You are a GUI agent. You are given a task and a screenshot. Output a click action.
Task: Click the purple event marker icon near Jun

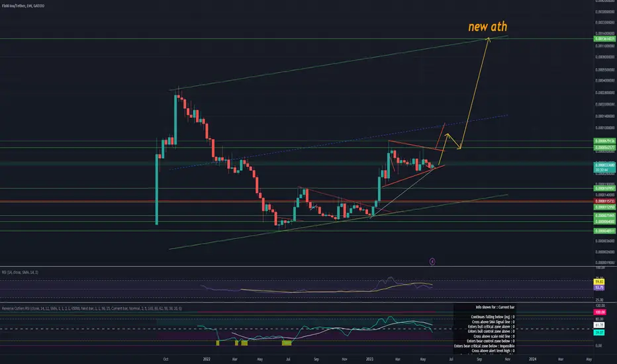[432, 261]
